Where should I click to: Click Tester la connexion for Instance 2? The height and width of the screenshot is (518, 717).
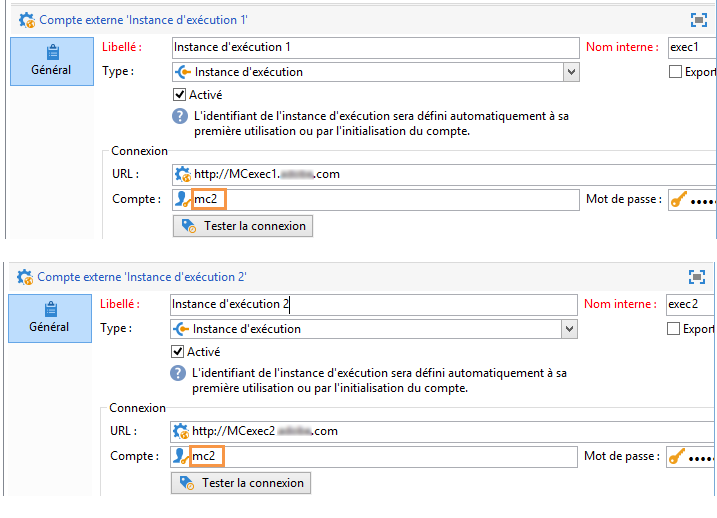click(x=241, y=483)
